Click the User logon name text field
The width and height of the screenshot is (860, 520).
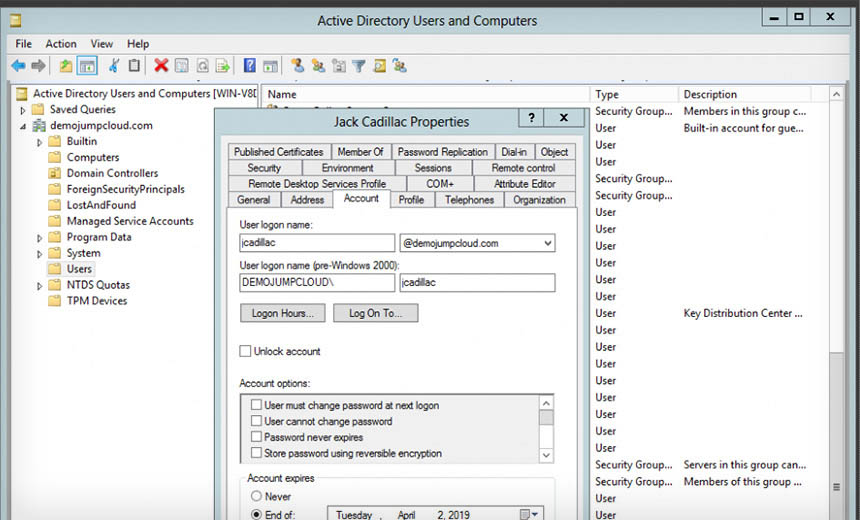coord(318,243)
